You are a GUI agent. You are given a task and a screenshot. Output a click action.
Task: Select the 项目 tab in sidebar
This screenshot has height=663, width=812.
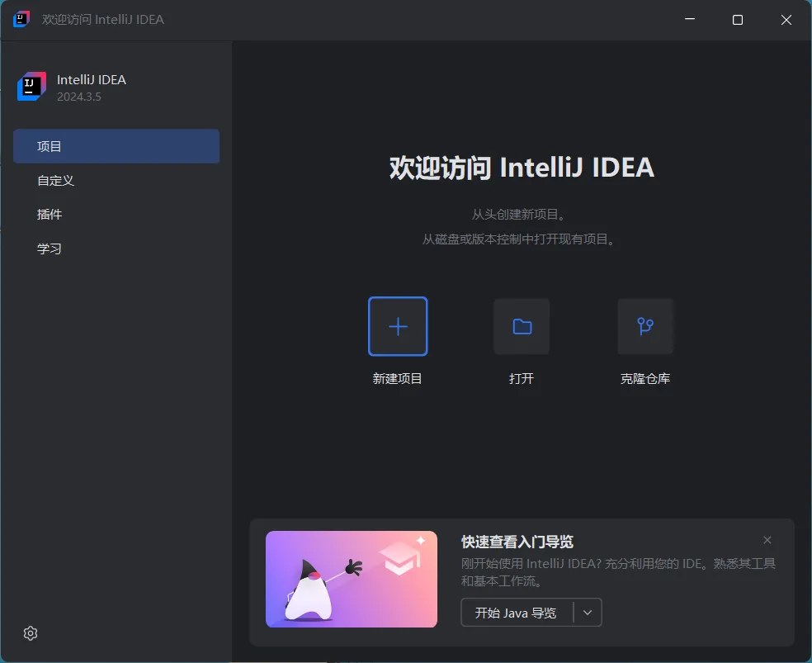coord(116,146)
